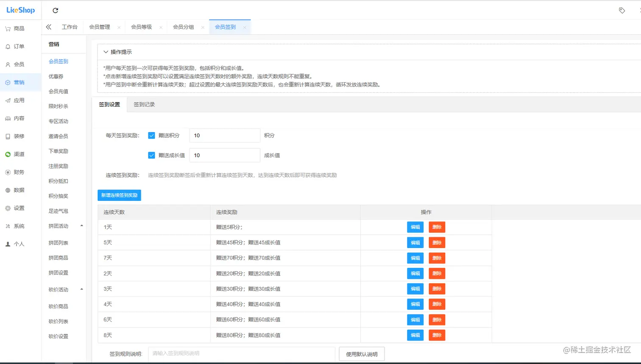Viewport: 641px width, 364px height.
Task: Open 设置 in the left navigation
Action: coord(19,208)
